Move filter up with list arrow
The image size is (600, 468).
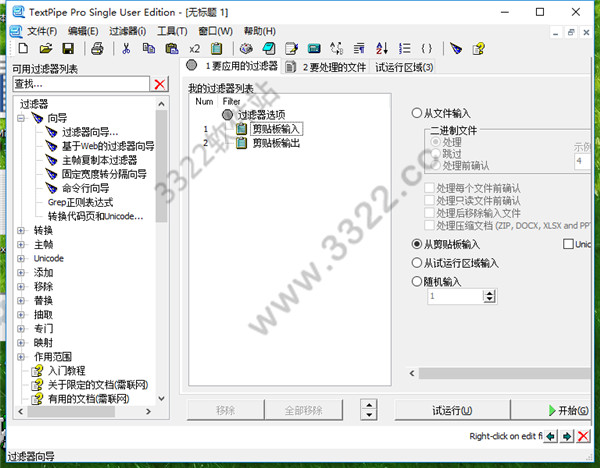click(369, 405)
